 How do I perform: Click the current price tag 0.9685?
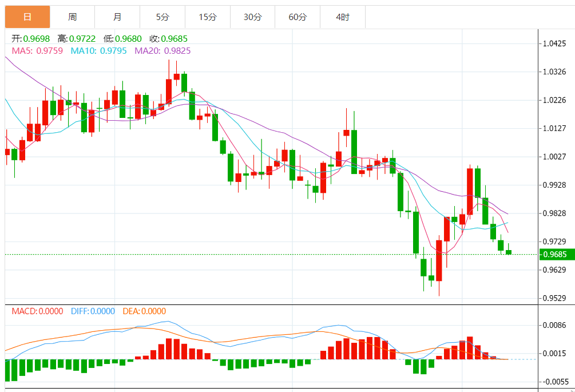[x=557, y=254]
